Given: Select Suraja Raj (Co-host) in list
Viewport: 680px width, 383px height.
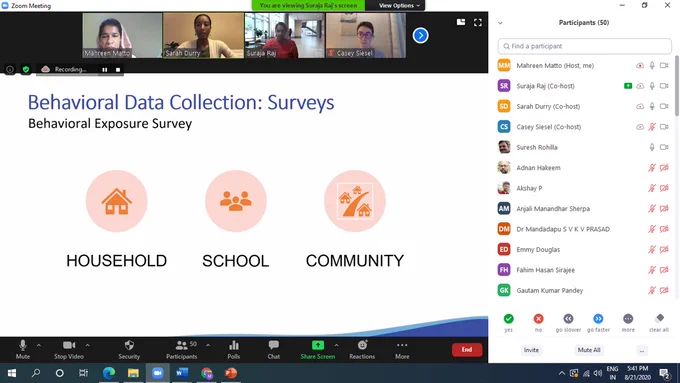Looking at the screenshot, I should [584, 86].
